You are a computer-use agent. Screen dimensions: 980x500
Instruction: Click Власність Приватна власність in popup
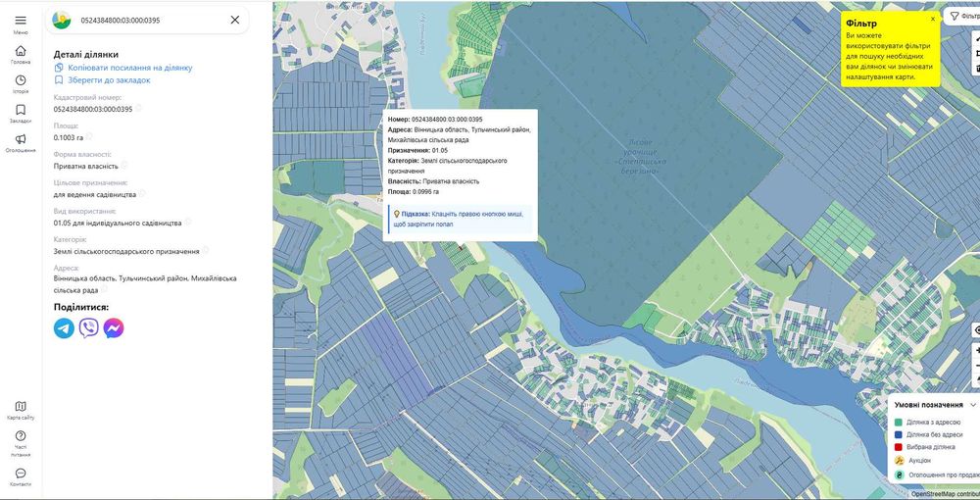click(x=433, y=181)
